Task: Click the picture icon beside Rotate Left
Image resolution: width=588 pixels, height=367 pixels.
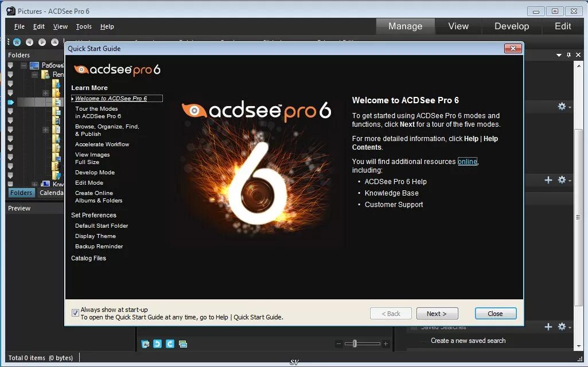Action: click(x=145, y=343)
